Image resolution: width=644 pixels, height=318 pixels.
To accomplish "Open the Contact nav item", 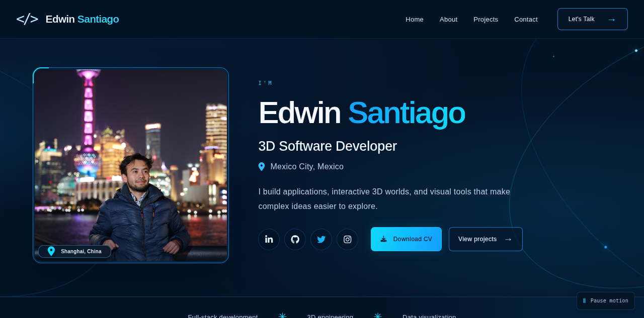I will coord(526,19).
